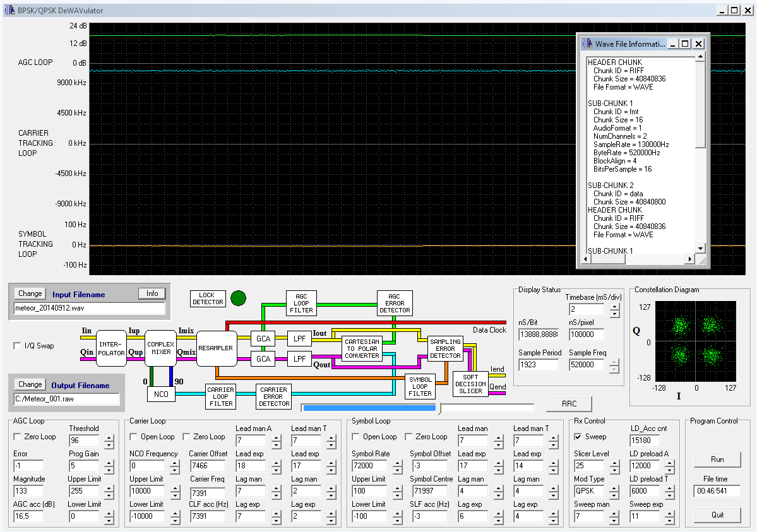Click the INTERPOLATOR block
Image resolution: width=757 pixels, height=532 pixels.
(112, 348)
